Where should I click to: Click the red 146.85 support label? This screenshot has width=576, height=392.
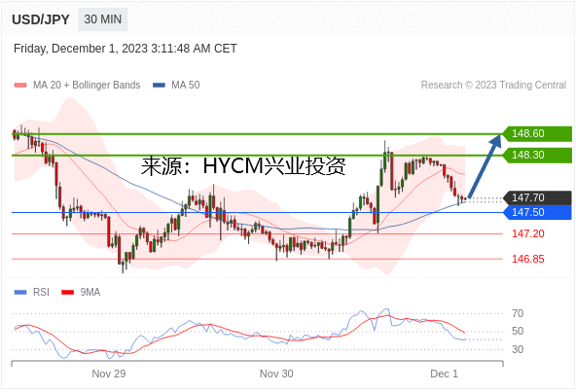[528, 259]
